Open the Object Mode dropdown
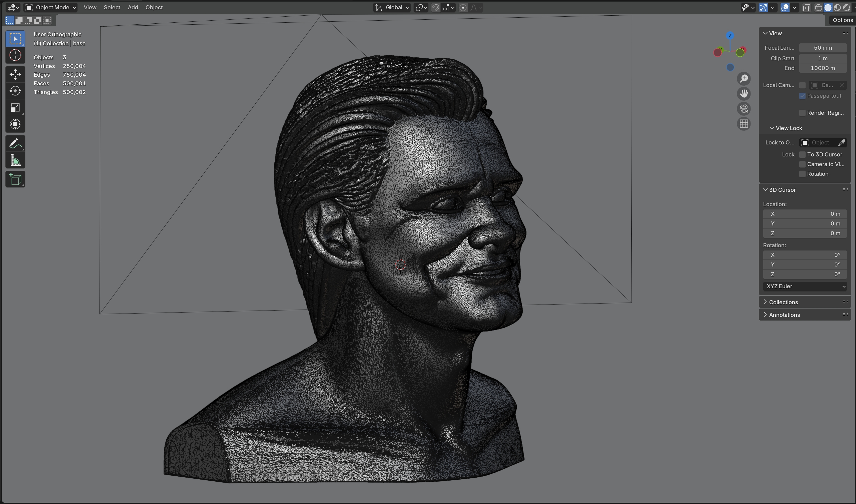This screenshot has width=856, height=504. pyautogui.click(x=51, y=7)
